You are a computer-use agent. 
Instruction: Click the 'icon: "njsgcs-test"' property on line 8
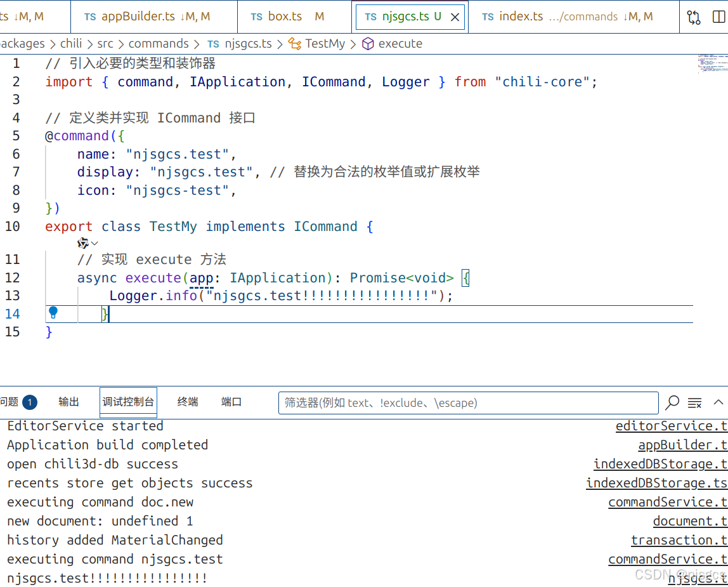tap(157, 190)
